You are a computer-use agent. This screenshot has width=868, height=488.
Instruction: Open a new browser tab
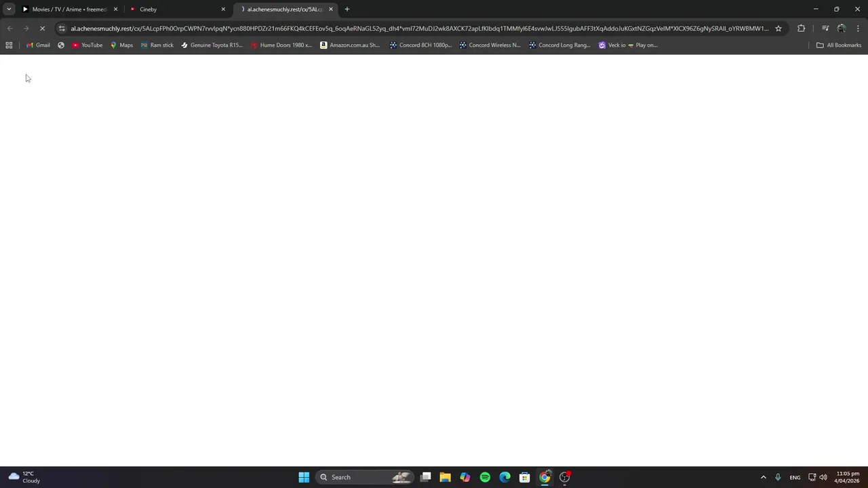tap(347, 9)
